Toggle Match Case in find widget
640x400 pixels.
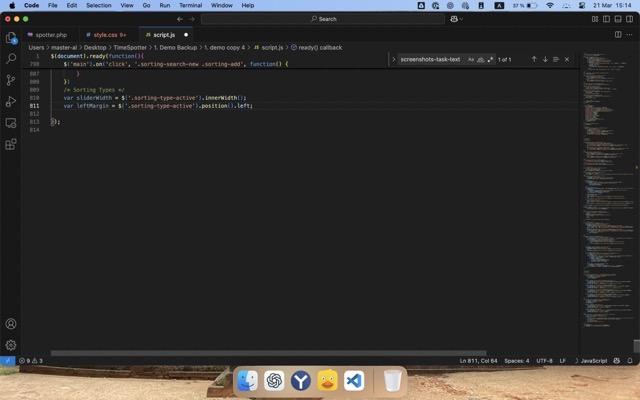pyautogui.click(x=471, y=59)
